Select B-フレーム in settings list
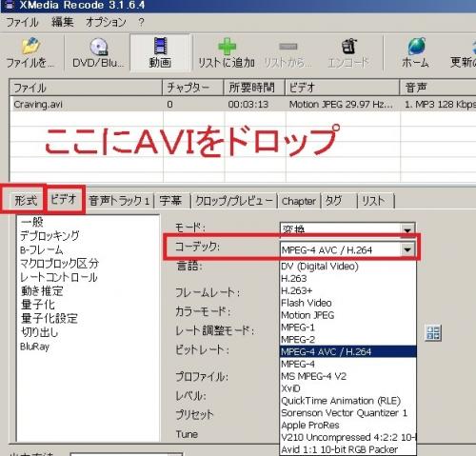Viewport: 476px width, 456px height. 42,249
